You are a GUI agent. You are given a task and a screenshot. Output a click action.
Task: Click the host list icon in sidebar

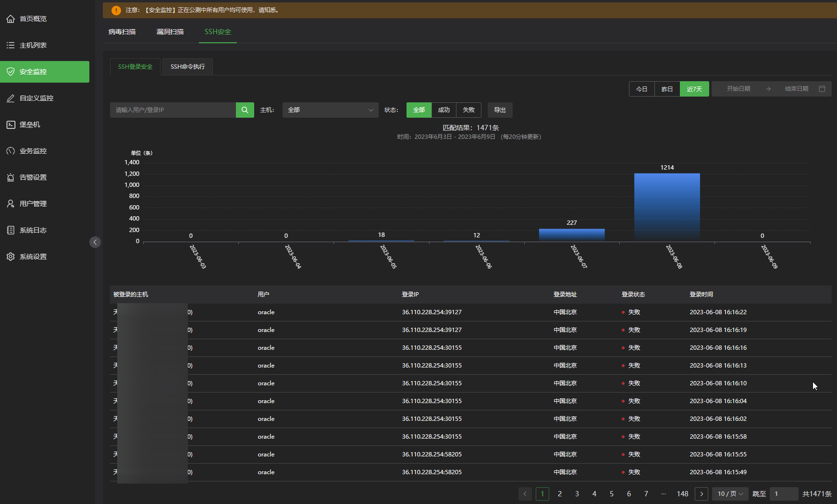tap(11, 45)
